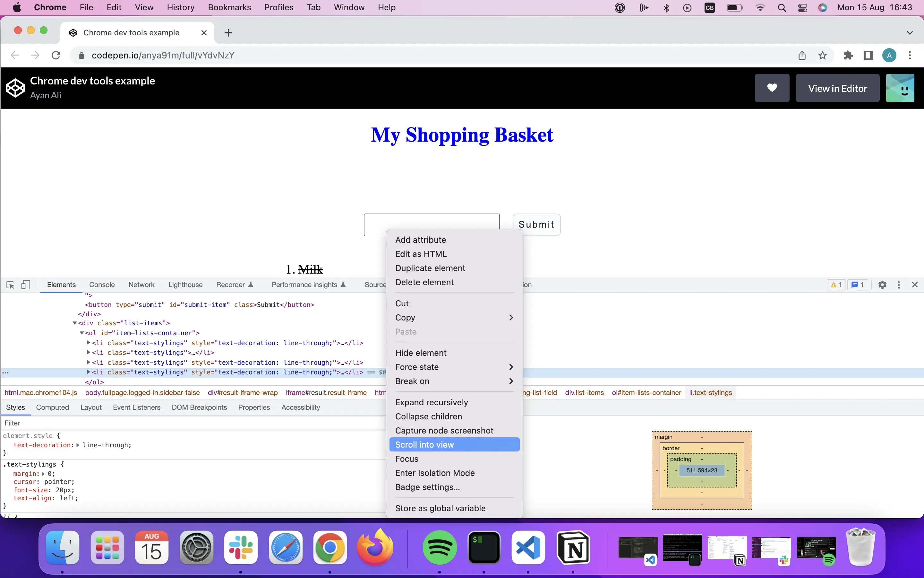Open Spotlight search in menu bar

[782, 8]
